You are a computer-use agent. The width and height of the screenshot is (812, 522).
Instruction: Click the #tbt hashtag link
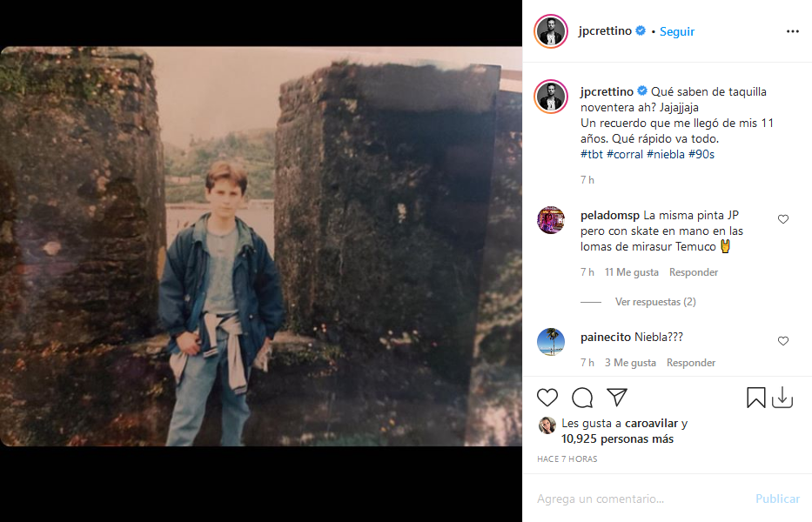point(591,154)
